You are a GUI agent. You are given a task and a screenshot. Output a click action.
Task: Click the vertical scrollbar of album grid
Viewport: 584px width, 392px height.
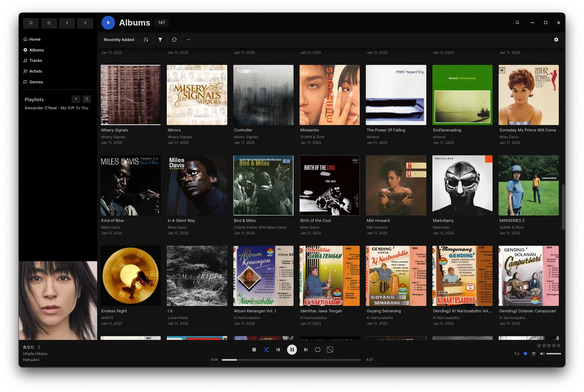click(563, 207)
